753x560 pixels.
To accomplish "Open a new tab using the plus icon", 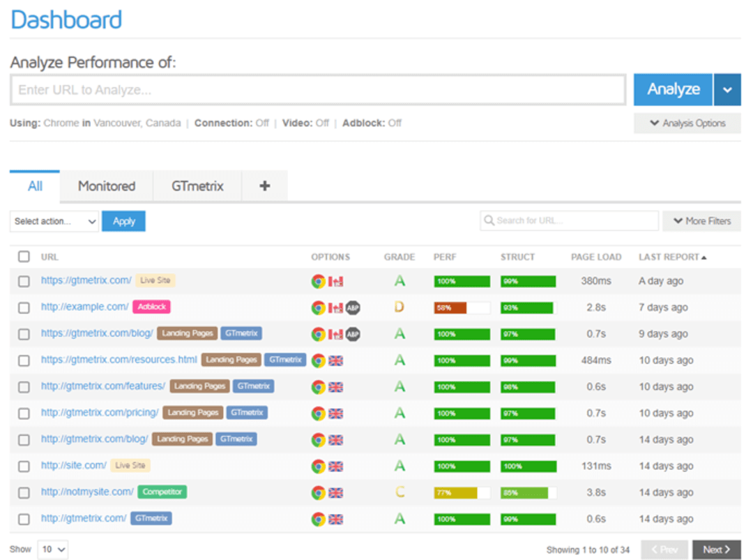I will pos(264,186).
